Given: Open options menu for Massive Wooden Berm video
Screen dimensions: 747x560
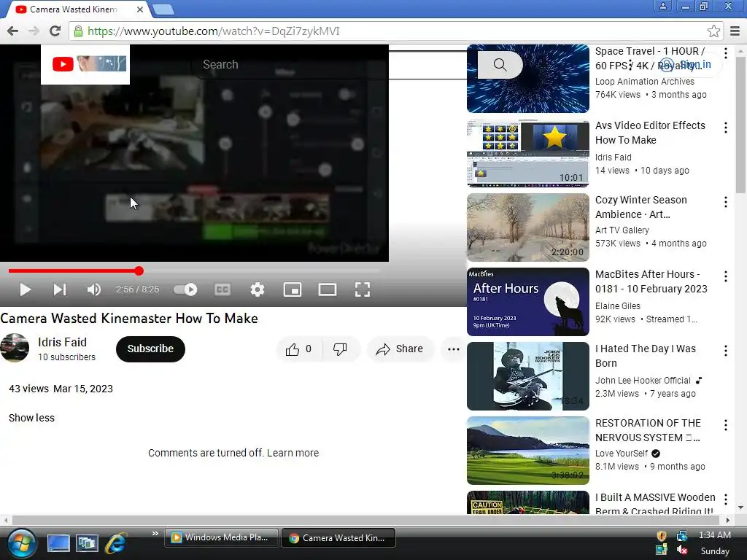Looking at the screenshot, I should (x=726, y=499).
